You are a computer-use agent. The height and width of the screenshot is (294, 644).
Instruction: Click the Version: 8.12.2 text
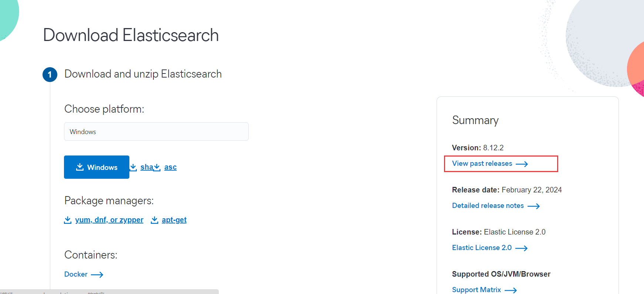click(x=478, y=148)
